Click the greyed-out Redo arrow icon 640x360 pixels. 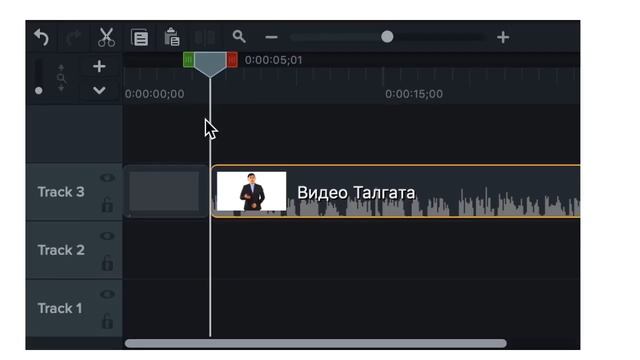(x=73, y=38)
